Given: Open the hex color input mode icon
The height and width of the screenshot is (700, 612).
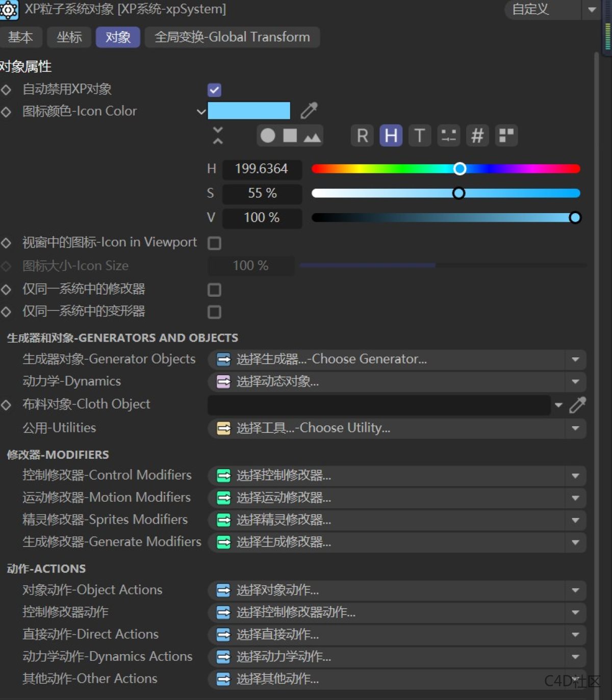Looking at the screenshot, I should point(477,136).
